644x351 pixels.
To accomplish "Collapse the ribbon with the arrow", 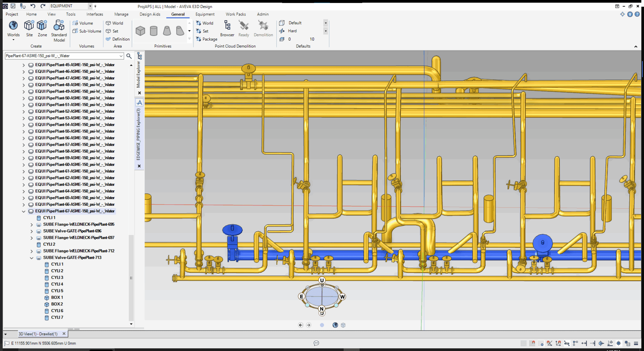I will click(x=636, y=47).
